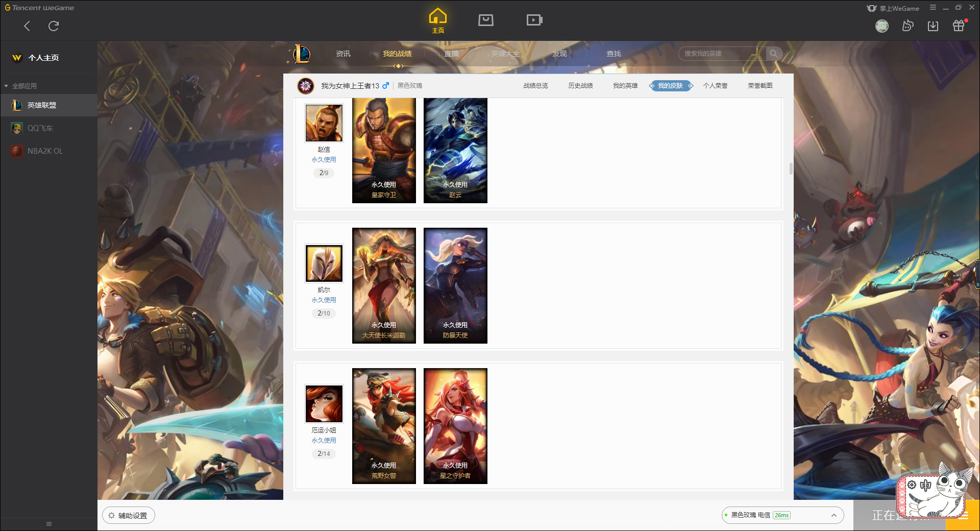Collapse the 全部应用 section
Screen dimensions: 980x531
pos(21,86)
